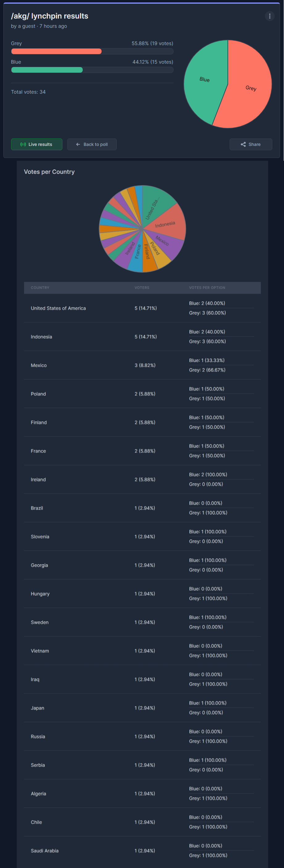This screenshot has height=868, width=284.
Task: Open the three-dot options menu
Action: pyautogui.click(x=269, y=16)
